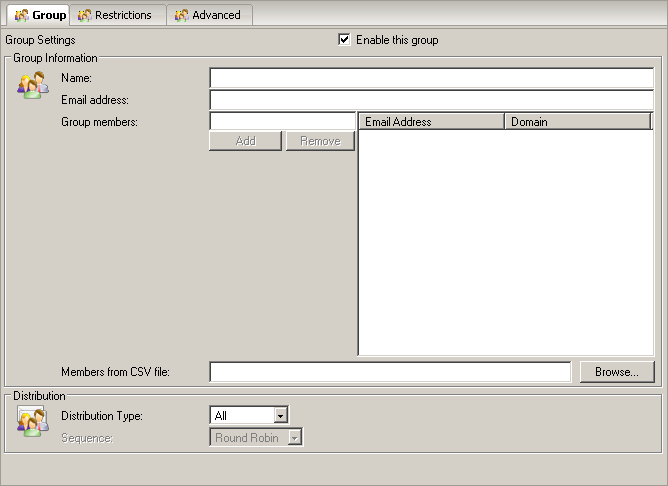
Task: Focus the group Name text field
Action: (x=431, y=78)
